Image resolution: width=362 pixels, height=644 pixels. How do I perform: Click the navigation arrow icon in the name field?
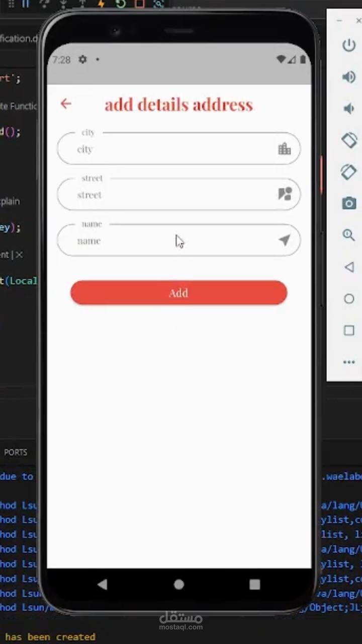pos(285,240)
